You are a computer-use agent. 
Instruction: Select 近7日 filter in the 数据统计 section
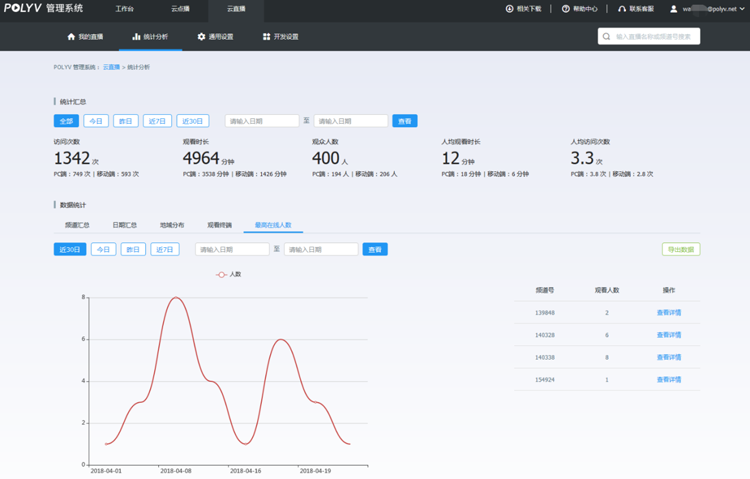pos(164,249)
